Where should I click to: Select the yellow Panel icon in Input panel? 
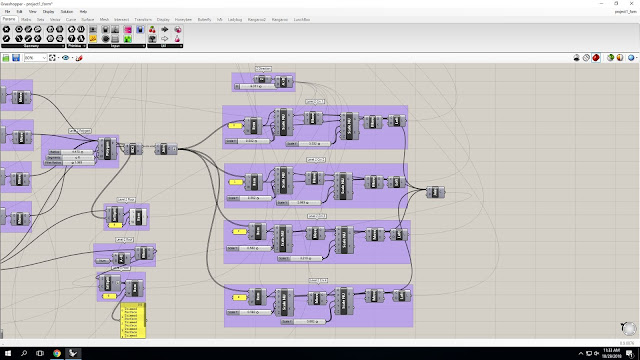(93, 39)
